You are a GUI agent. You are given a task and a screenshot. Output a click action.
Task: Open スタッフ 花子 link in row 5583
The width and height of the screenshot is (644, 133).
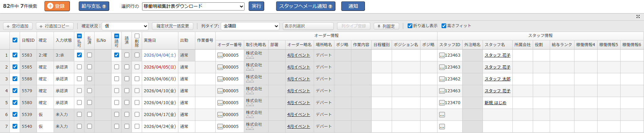coord(497,55)
